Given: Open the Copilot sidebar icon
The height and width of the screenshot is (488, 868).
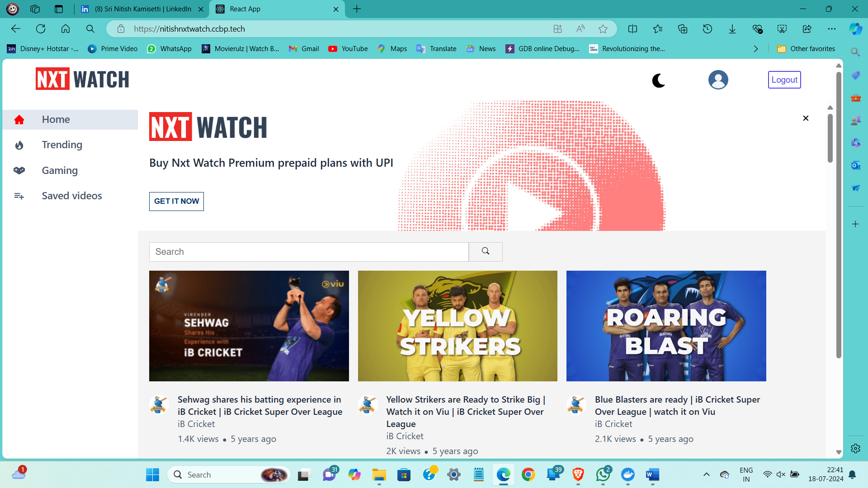Looking at the screenshot, I should (x=855, y=29).
